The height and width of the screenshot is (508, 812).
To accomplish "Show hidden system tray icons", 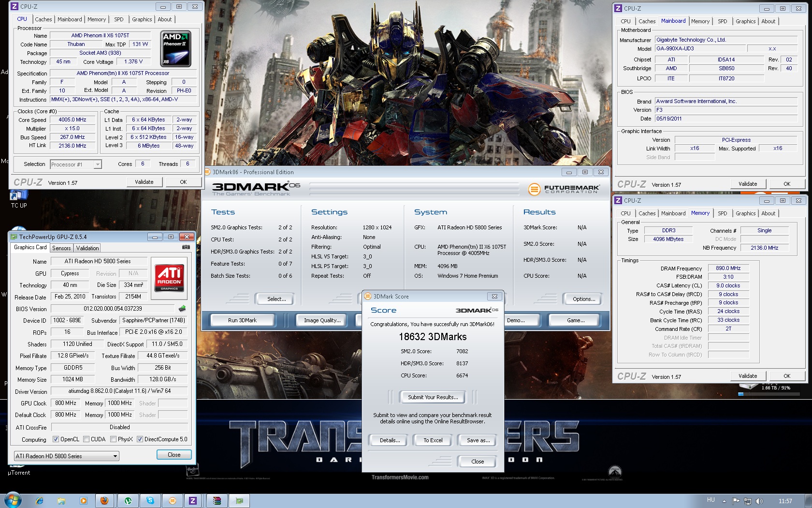I will tap(724, 501).
